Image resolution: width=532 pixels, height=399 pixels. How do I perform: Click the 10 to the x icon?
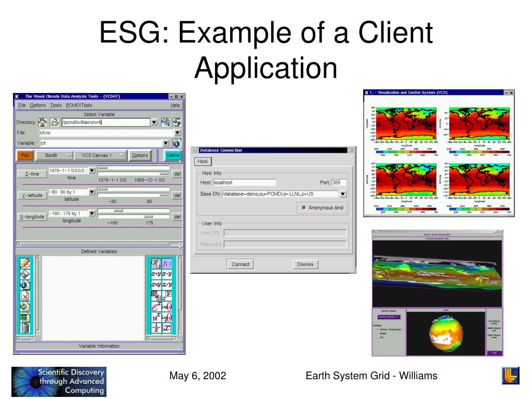pyautogui.click(x=156, y=317)
